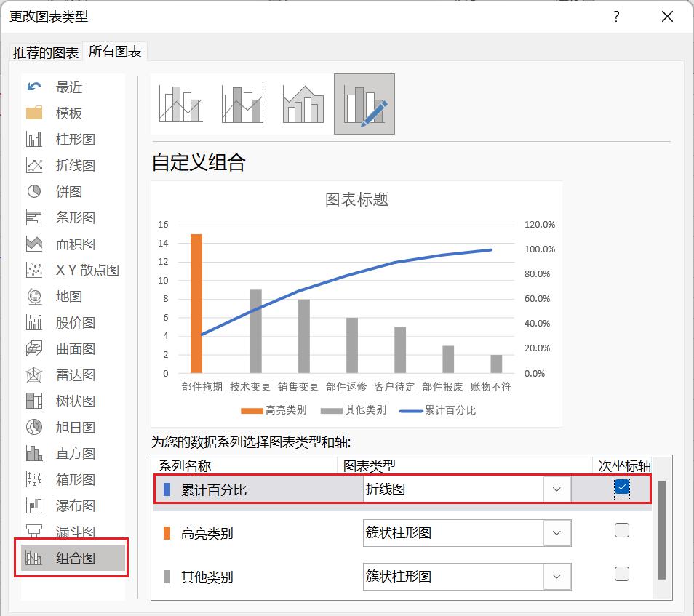Choose the 地图 map chart category
694x616 pixels.
pyautogui.click(x=73, y=297)
